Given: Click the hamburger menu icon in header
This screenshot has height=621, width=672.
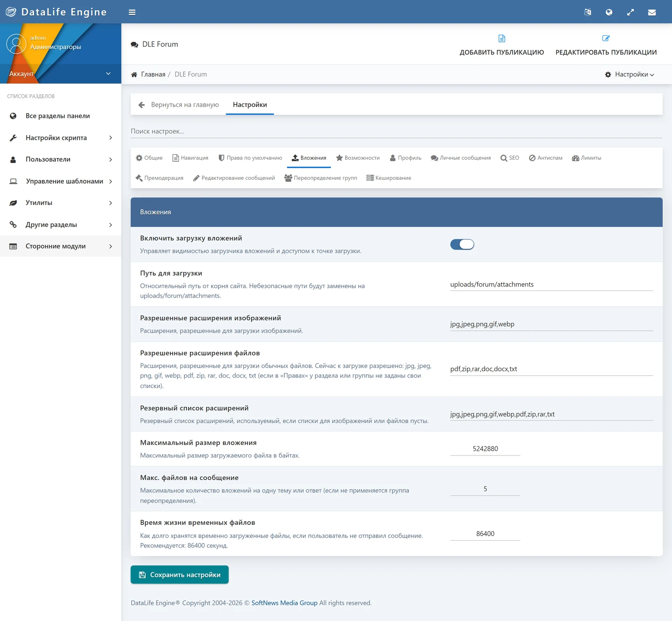Looking at the screenshot, I should [132, 12].
